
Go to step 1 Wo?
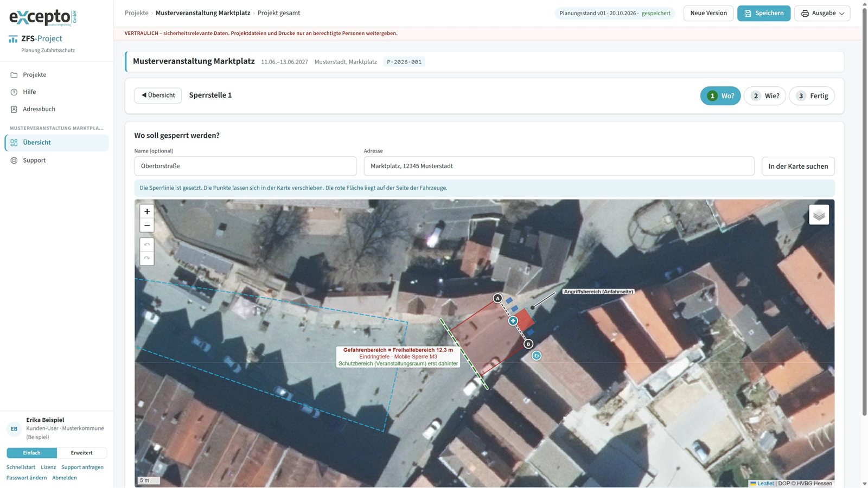tap(720, 96)
